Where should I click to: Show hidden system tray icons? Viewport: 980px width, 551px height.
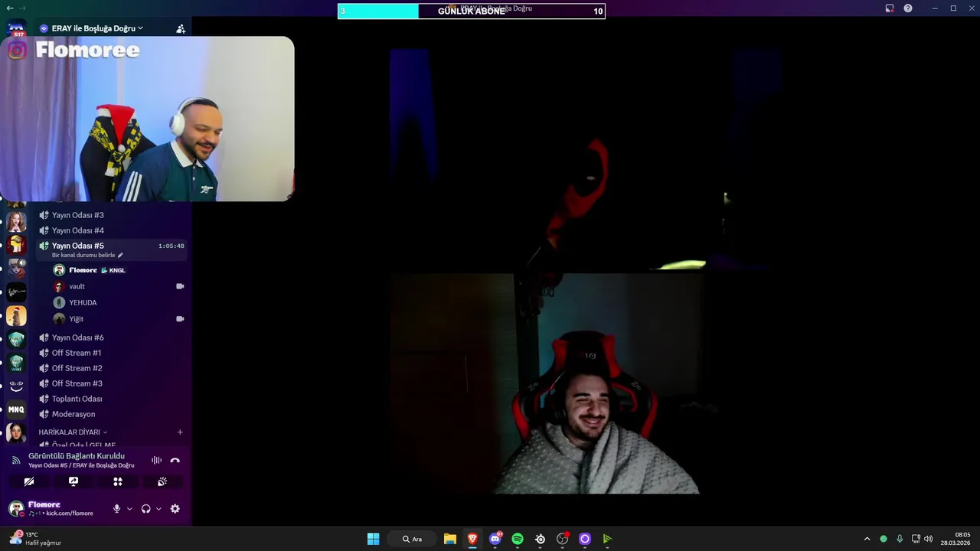coord(867,539)
